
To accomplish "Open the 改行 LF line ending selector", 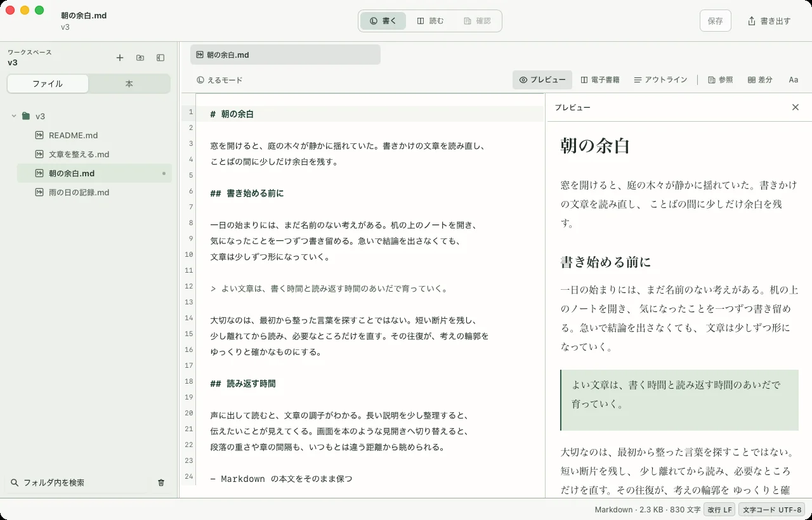I will point(719,509).
